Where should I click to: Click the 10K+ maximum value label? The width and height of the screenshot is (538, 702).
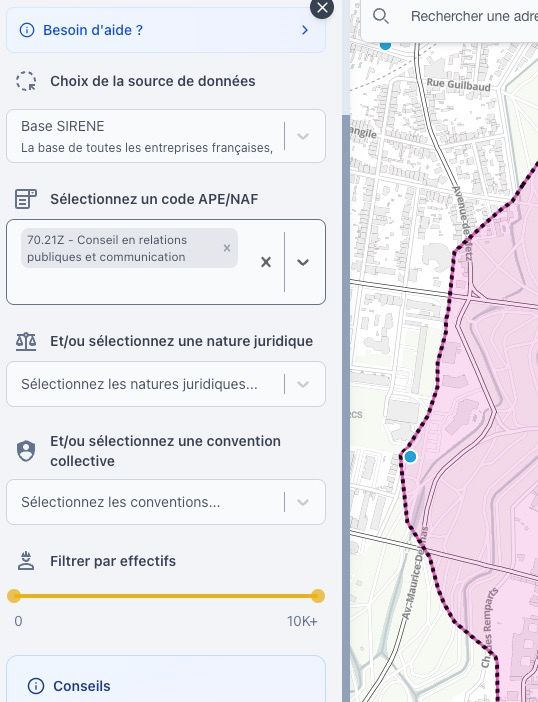tap(302, 621)
